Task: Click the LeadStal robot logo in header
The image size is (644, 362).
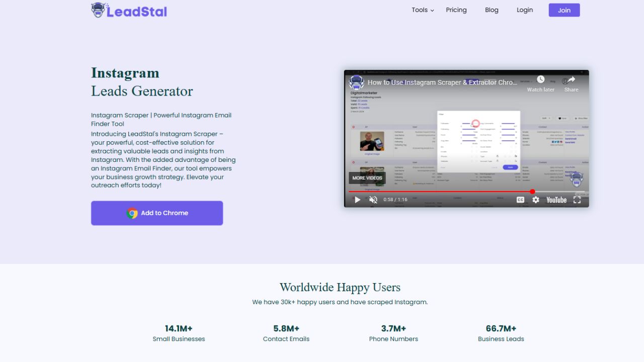Action: click(98, 10)
